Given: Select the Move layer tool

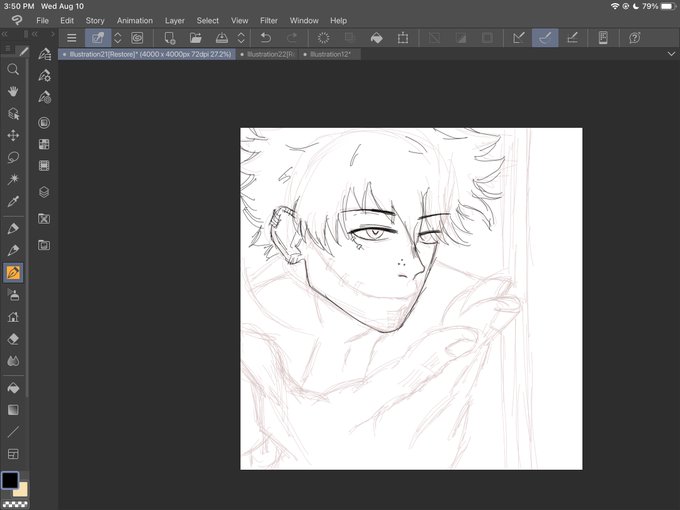Looking at the screenshot, I should tap(13, 136).
